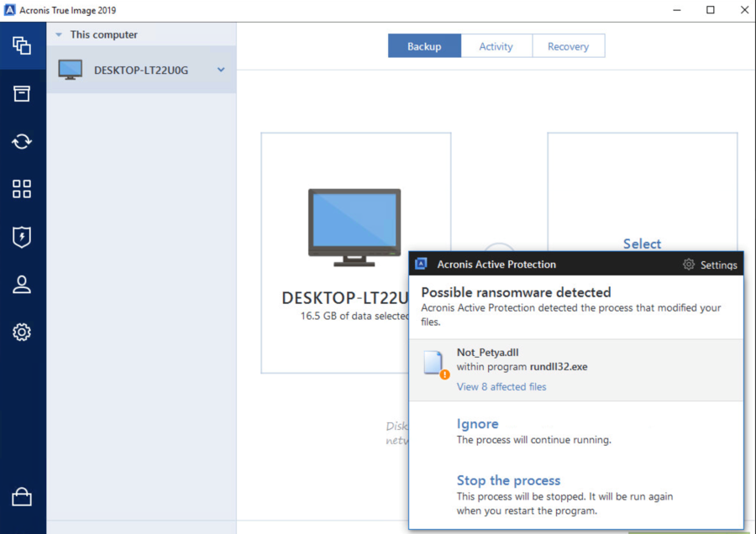Click the Not_Petya.dll file name
Image resolution: width=756 pixels, height=534 pixels.
pyautogui.click(x=487, y=353)
